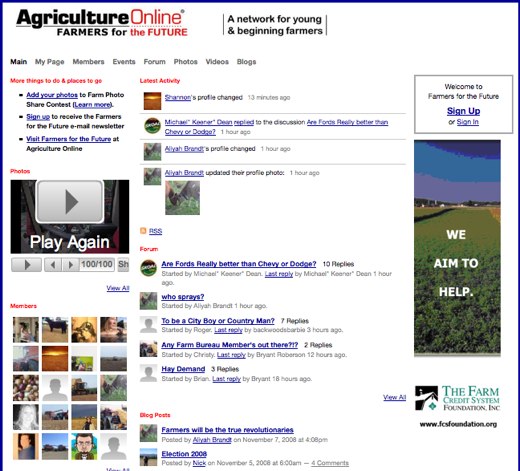This screenshot has width=520, height=471.
Task: Open the We Aim To Help banner ad
Action: pos(457,248)
